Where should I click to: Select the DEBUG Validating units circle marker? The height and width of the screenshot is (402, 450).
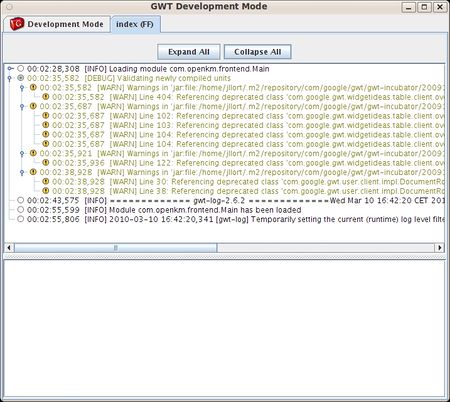click(21, 78)
